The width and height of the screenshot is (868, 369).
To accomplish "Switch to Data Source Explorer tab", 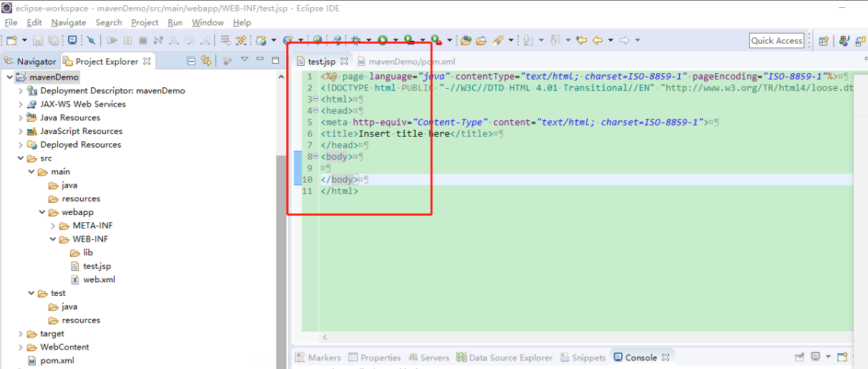I will [504, 358].
